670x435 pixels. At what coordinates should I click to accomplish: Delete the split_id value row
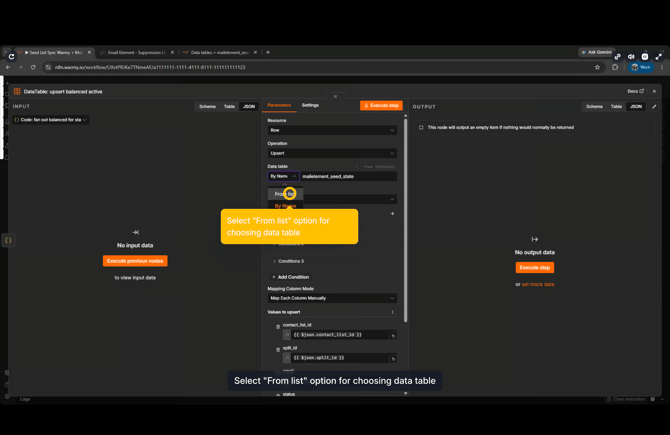278,350
